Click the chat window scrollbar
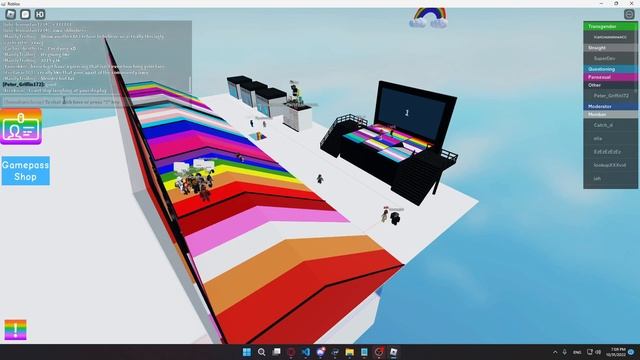Image resolution: width=640 pixels, height=360 pixels. [x=189, y=84]
